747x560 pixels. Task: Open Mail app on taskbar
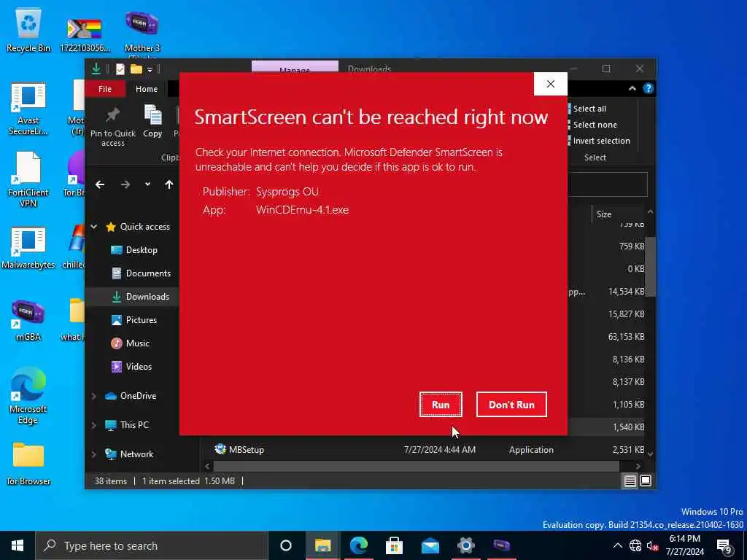coord(430,545)
